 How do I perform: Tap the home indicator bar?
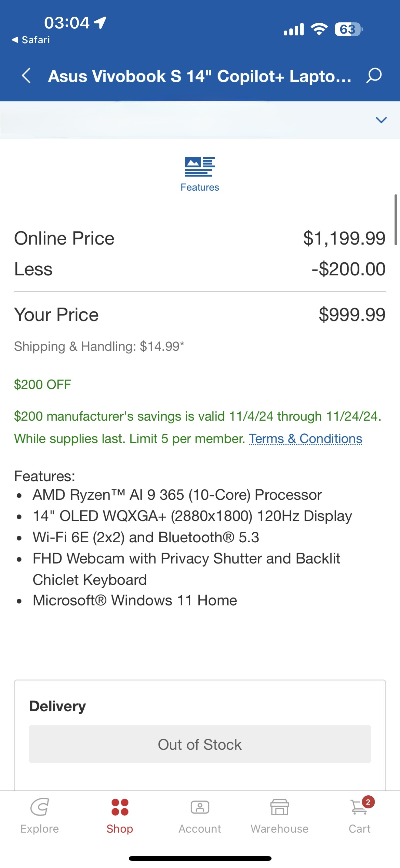point(200,858)
